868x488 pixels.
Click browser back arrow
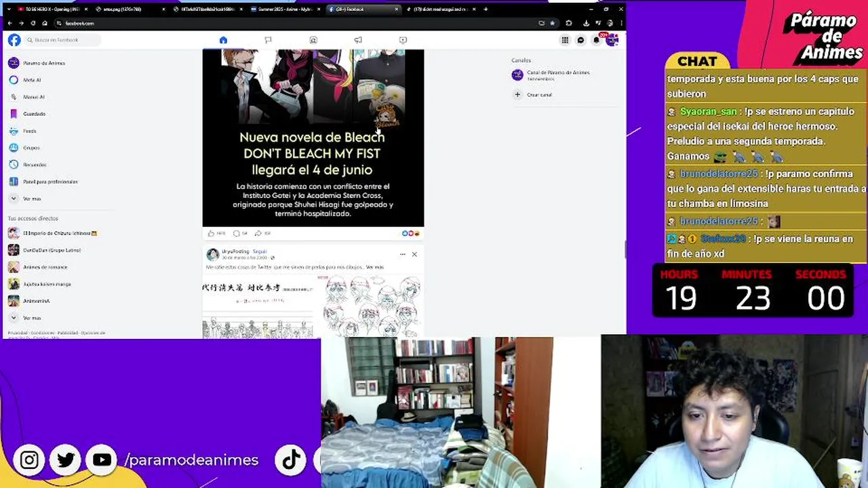pyautogui.click(x=9, y=23)
